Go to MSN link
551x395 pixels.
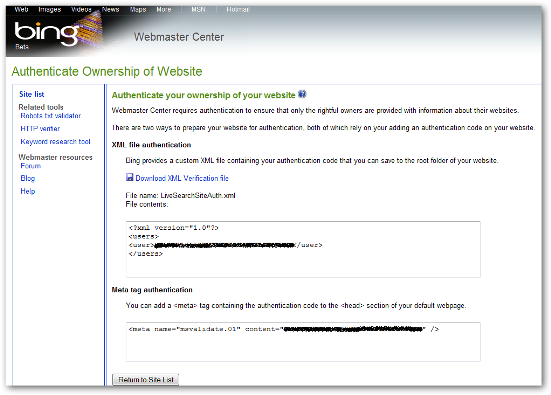point(198,9)
